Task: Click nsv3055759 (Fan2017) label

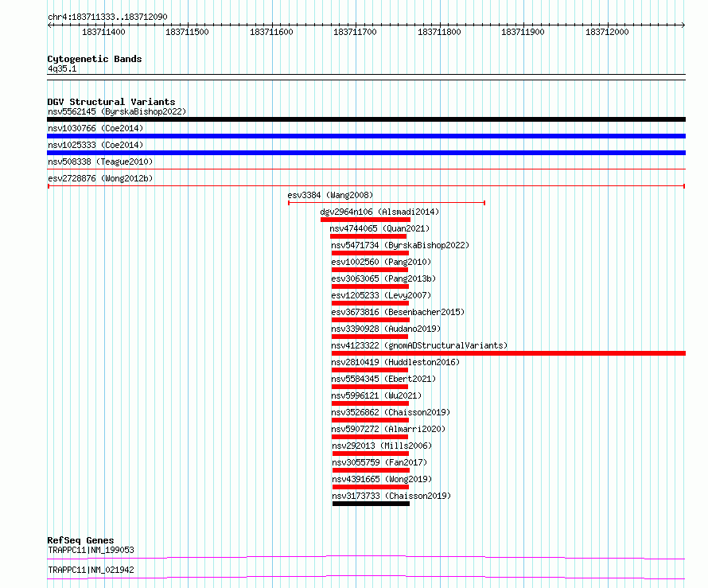Action: (379, 462)
